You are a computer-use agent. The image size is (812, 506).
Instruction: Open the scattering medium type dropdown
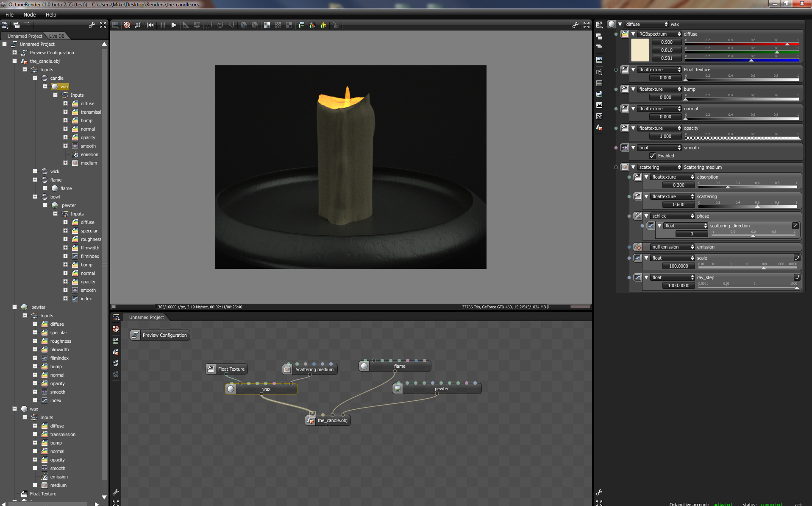pyautogui.click(x=659, y=167)
